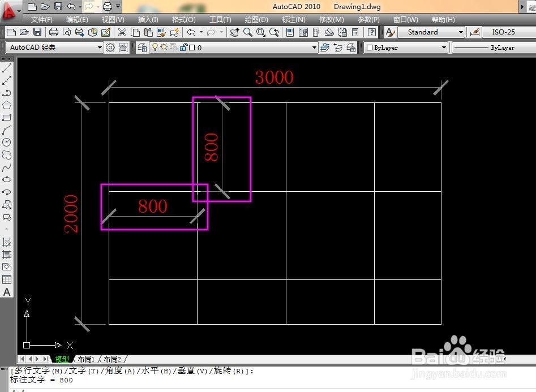
Task: Click the Match Properties icon
Action: pyautogui.click(x=161, y=32)
